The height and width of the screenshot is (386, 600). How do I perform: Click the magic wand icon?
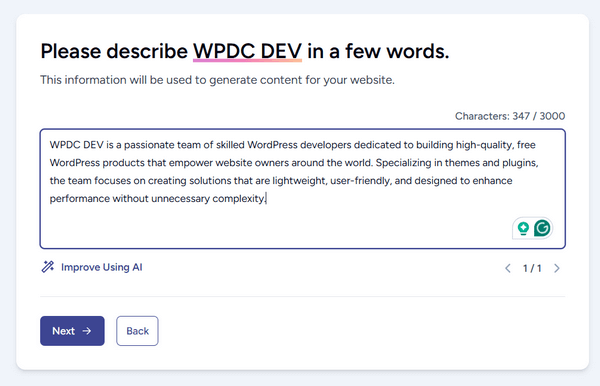pyautogui.click(x=47, y=267)
